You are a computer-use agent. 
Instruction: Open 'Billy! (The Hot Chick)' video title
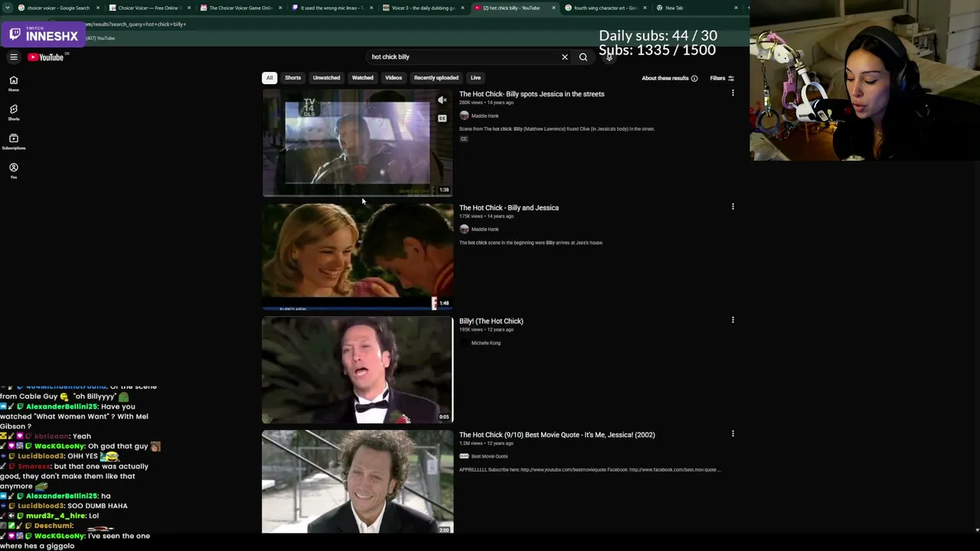tap(492, 321)
